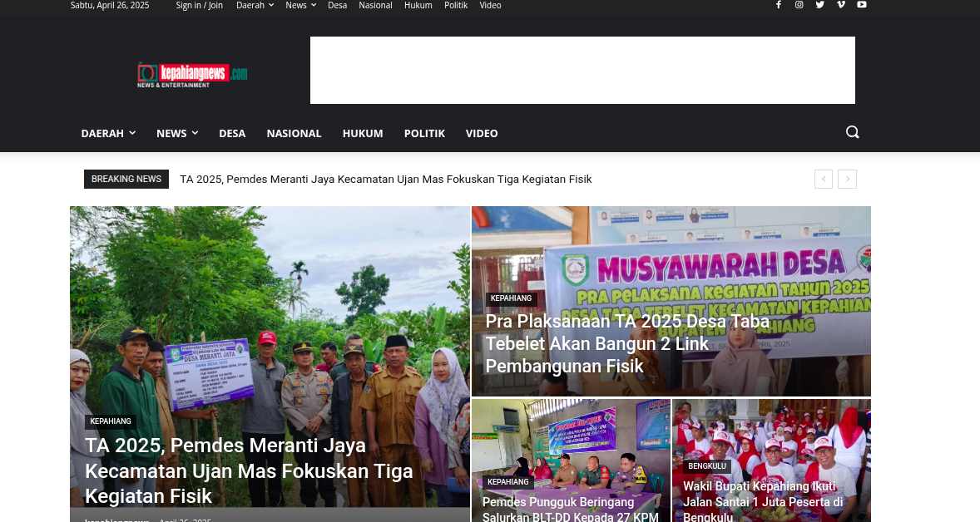Expand DAERAH menu in main navigation
The width and height of the screenshot is (980, 522).
click(108, 133)
